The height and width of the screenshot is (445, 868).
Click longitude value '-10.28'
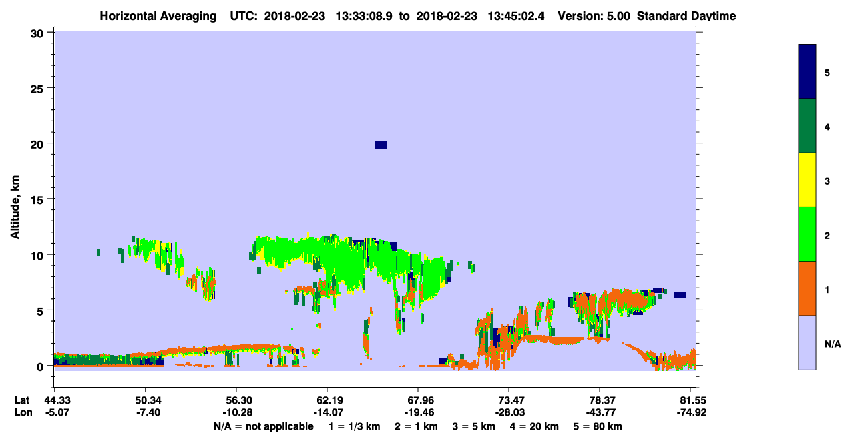236,413
